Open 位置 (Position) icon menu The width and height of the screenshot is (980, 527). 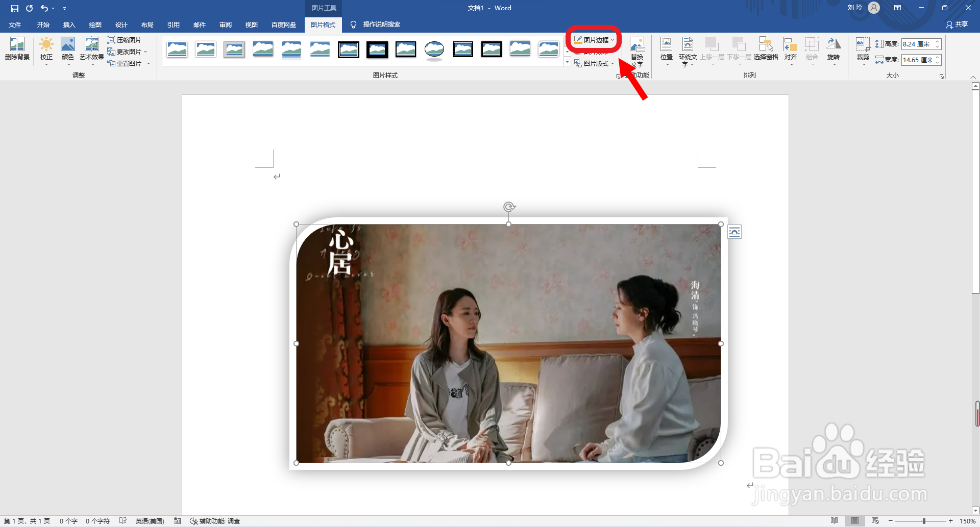coord(667,51)
